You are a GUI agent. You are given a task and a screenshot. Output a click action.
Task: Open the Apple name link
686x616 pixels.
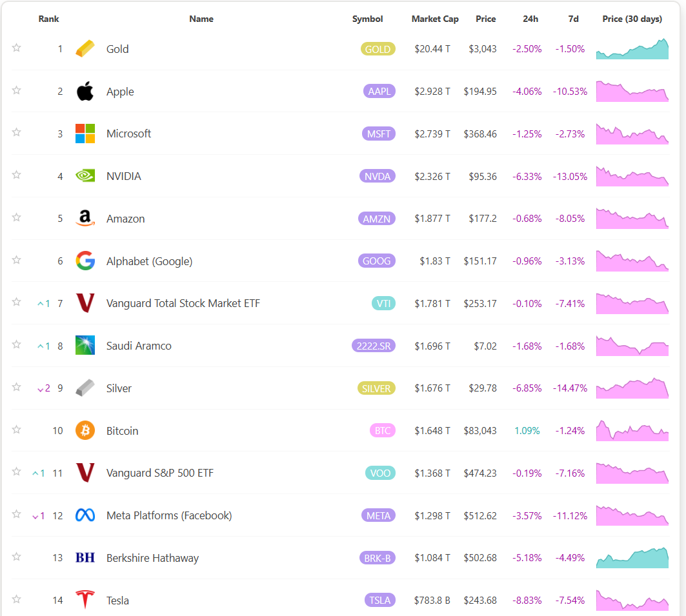click(120, 91)
